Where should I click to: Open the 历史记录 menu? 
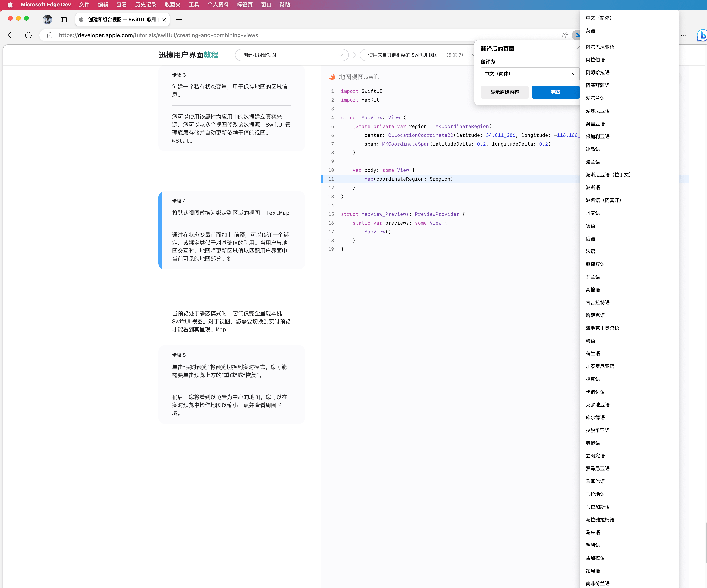pyautogui.click(x=146, y=5)
